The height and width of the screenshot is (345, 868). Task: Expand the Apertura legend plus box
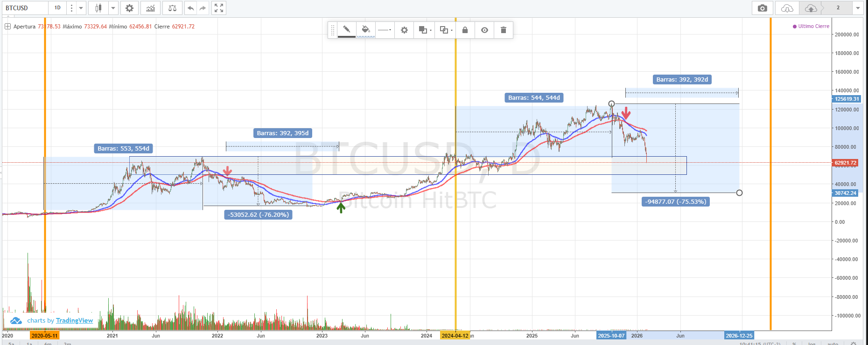coord(7,27)
